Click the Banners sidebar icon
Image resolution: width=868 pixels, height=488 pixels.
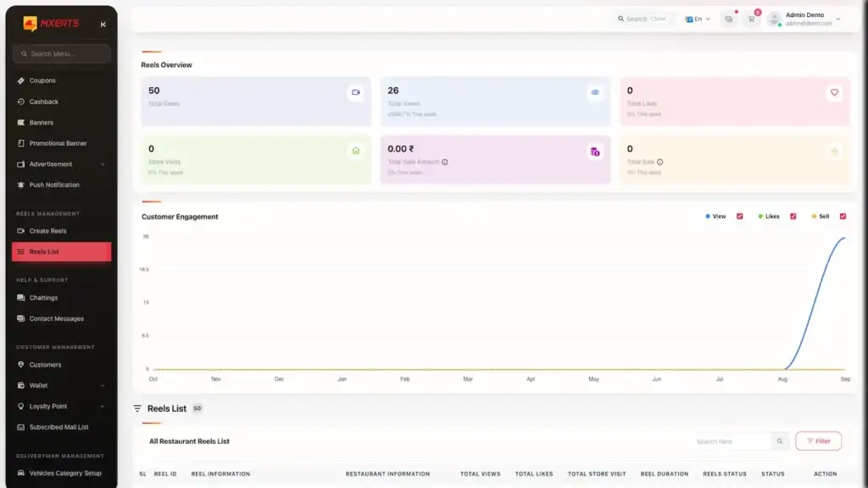point(21,122)
